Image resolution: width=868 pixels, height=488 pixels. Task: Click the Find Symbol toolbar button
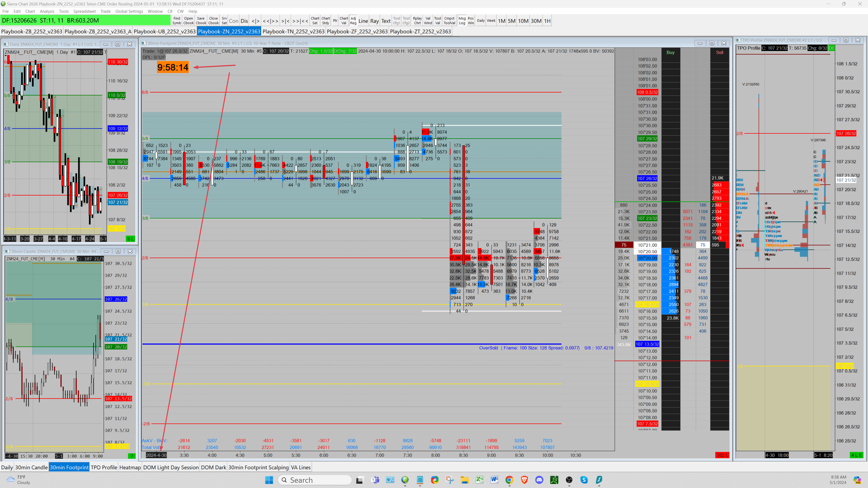[177, 21]
